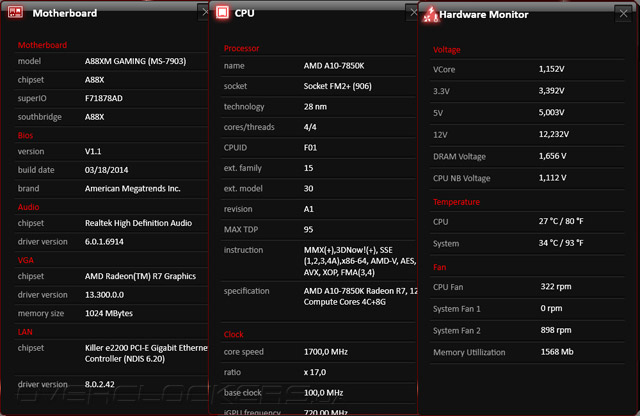Click MAX TDP value 95

(308, 229)
